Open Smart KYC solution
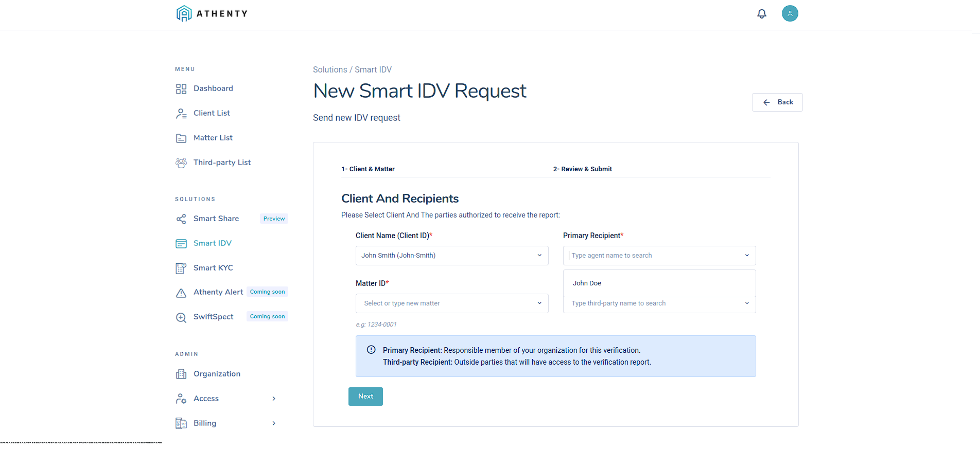Screen dimensions: 980x450 213,268
